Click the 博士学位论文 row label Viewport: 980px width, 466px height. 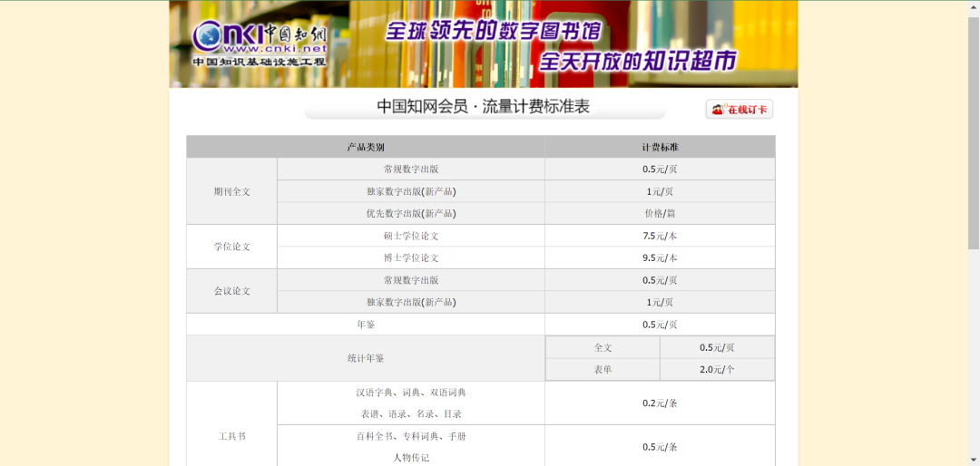[411, 258]
